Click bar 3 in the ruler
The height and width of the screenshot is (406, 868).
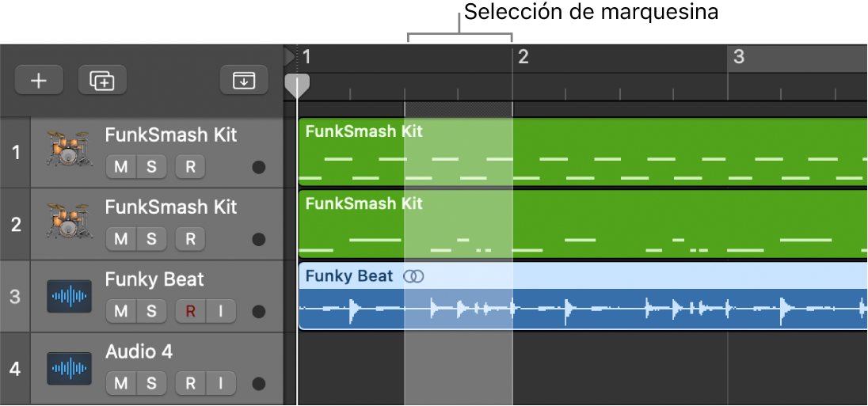click(x=738, y=57)
